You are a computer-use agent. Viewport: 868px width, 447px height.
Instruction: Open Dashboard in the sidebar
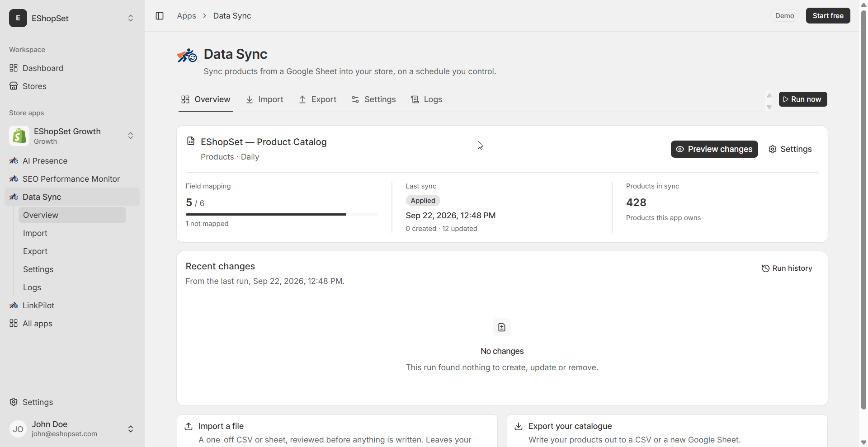pos(72,68)
